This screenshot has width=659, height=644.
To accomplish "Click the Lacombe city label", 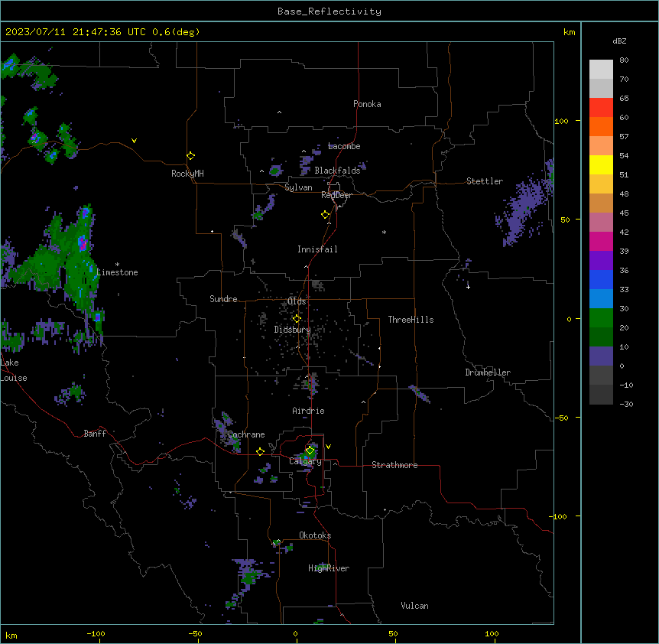I will point(344,146).
